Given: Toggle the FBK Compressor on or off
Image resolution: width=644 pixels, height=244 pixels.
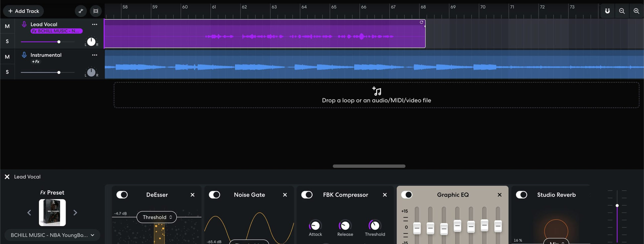Looking at the screenshot, I should click(307, 195).
